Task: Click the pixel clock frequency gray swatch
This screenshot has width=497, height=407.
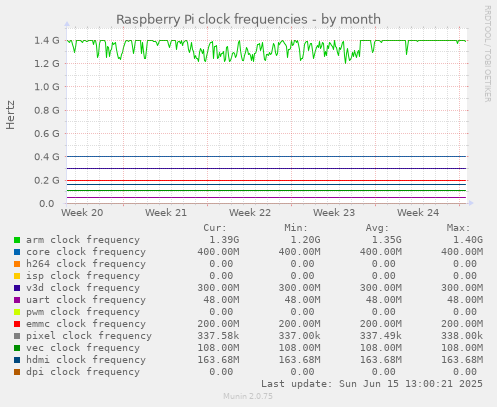Action: click(x=17, y=336)
